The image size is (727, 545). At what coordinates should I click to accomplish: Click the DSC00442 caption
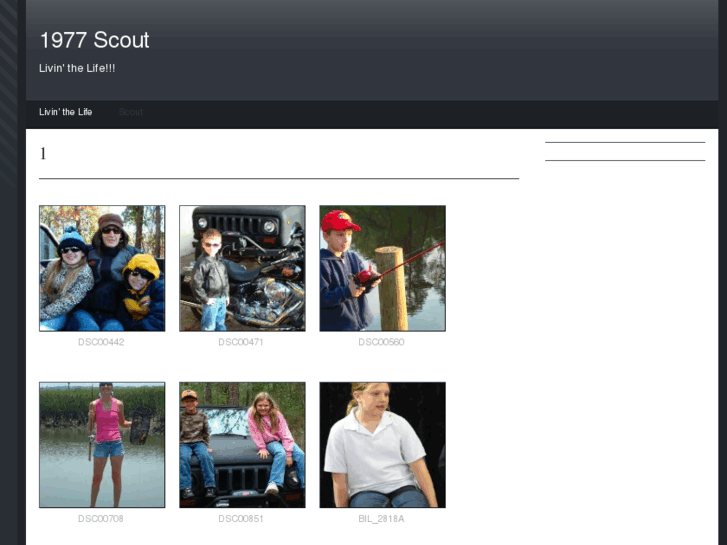coord(101,342)
